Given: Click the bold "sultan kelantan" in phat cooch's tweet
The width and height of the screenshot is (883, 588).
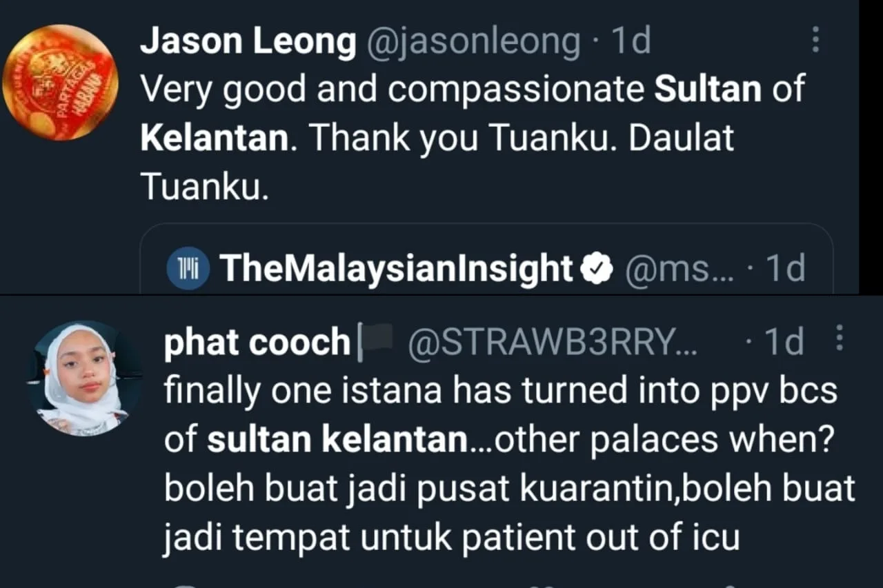Looking at the screenshot, I should pos(337,440).
